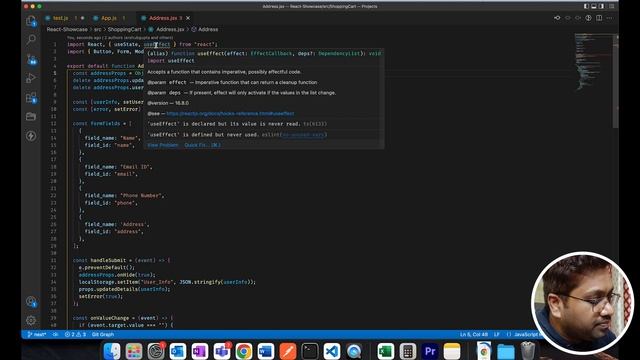Click the localStorage.setItem line
Image resolution: width=640 pixels, height=360 pixels.
pos(167,282)
